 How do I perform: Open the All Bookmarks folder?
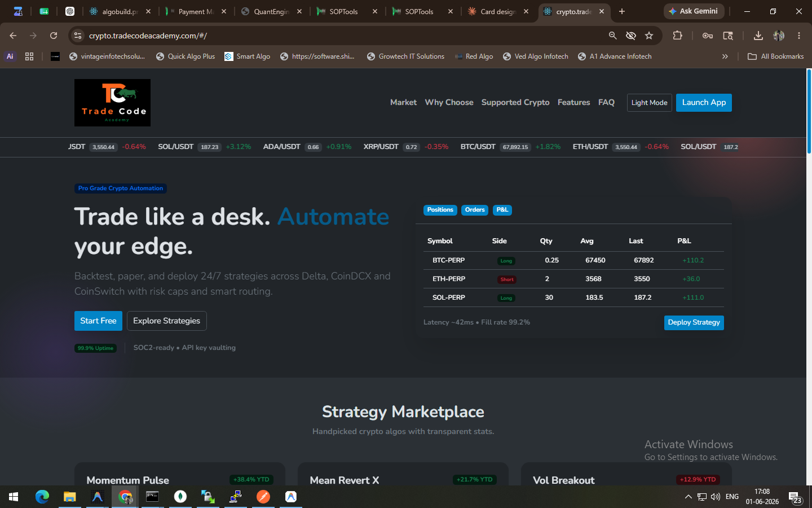click(x=775, y=56)
